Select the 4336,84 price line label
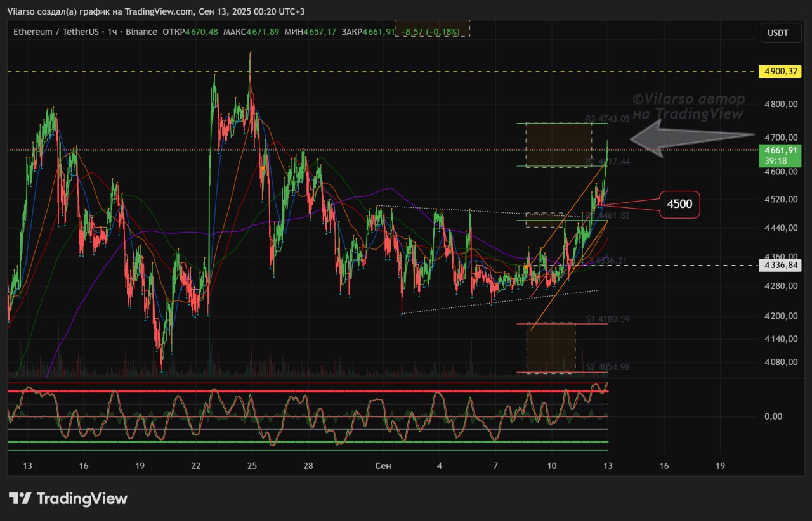 tap(780, 266)
